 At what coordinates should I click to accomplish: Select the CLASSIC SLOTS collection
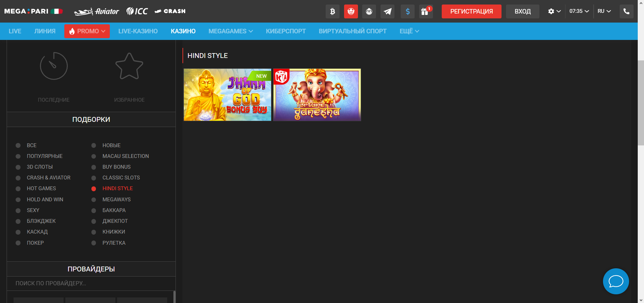click(121, 178)
